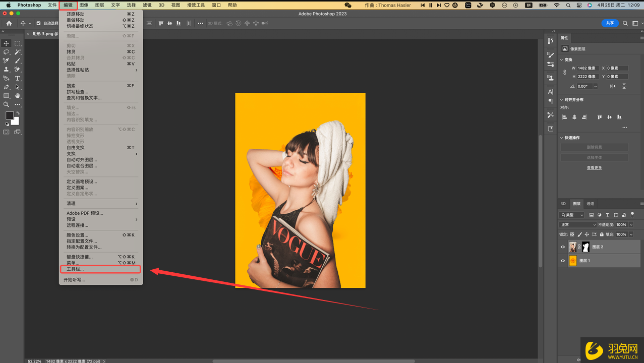Screen dimensions: 644x363
Task: Open layer filter 类型 dropdown
Action: (x=572, y=215)
